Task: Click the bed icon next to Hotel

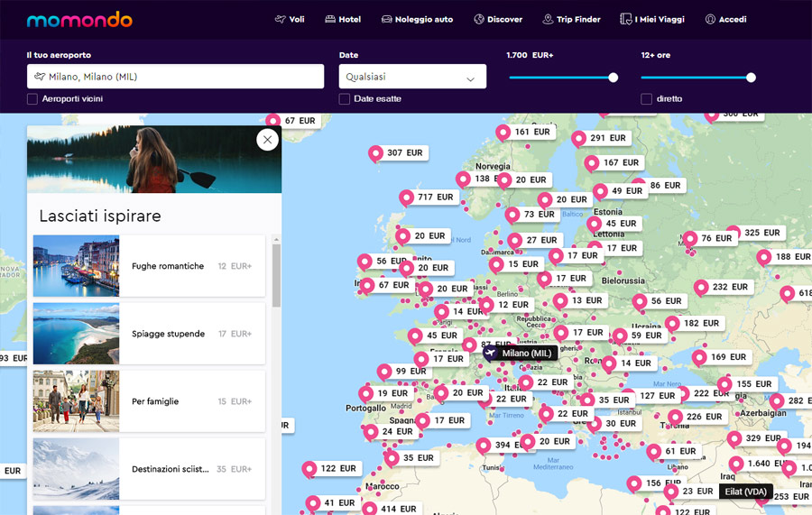Action: point(330,19)
